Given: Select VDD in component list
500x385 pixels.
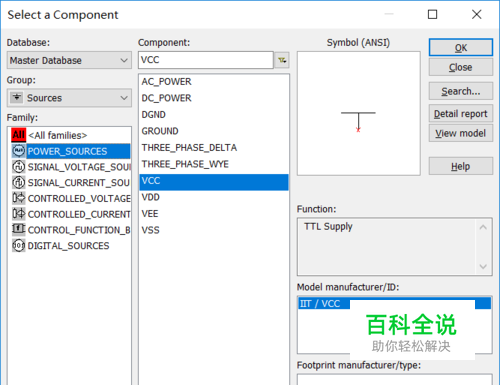Looking at the screenshot, I should [214, 197].
